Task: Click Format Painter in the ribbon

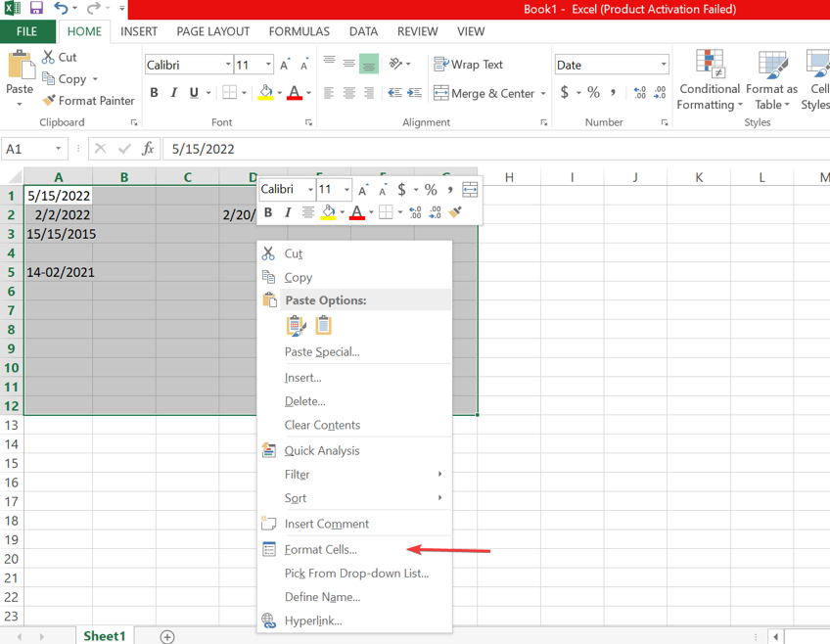Action: tap(89, 101)
